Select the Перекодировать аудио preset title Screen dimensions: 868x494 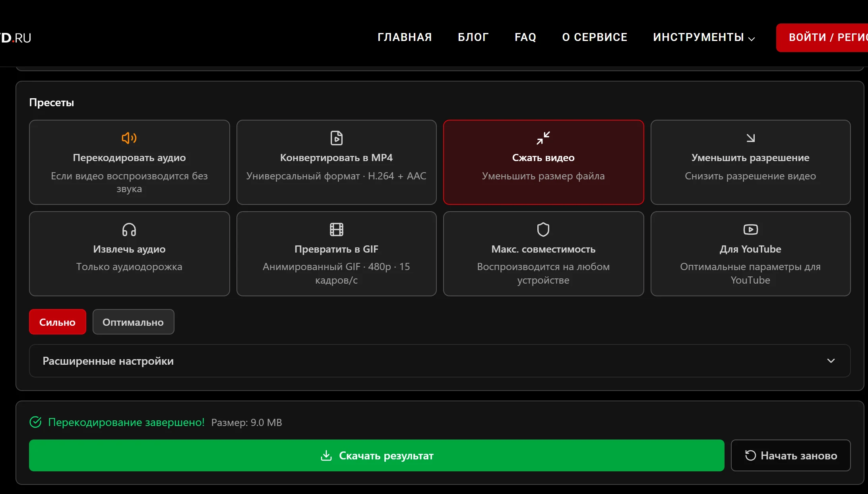point(129,158)
